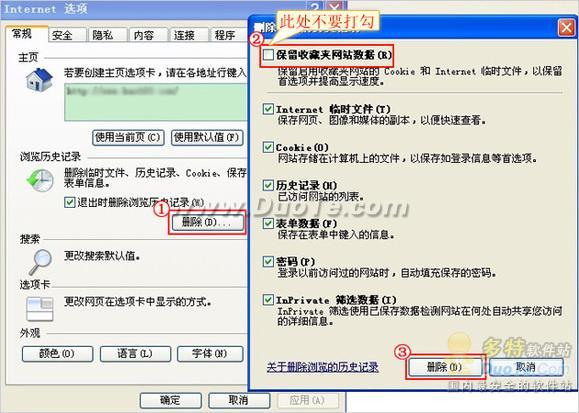Viewport: 579px width, 413px height.
Task: Click 删除 button in delete dialog
Action: pyautogui.click(x=445, y=367)
